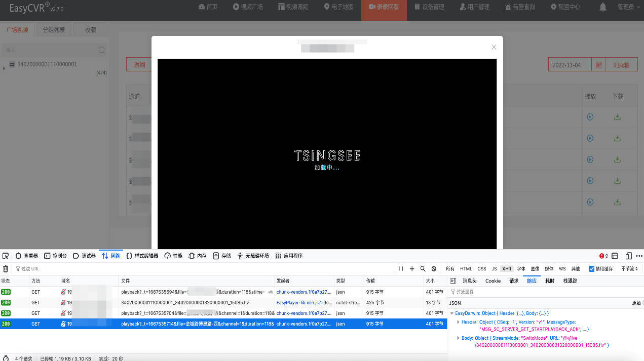The image size is (644, 361).
Task: Toggle responsive design mode icon
Action: tap(628, 256)
